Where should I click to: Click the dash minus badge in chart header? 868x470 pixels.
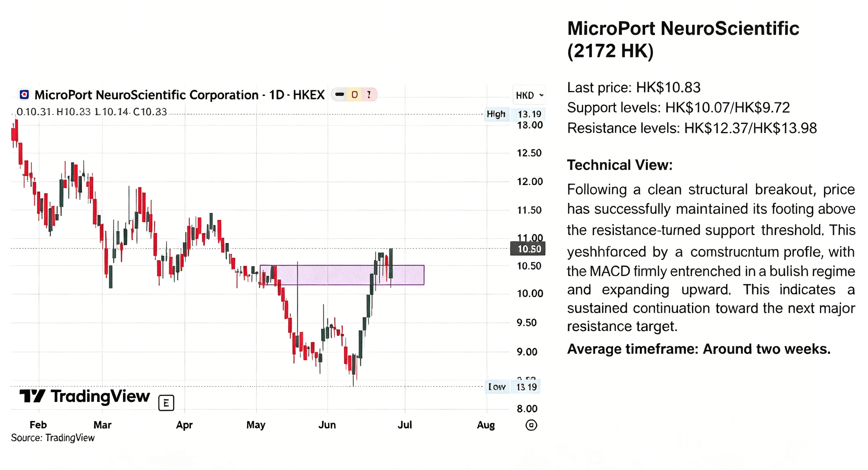pos(340,95)
